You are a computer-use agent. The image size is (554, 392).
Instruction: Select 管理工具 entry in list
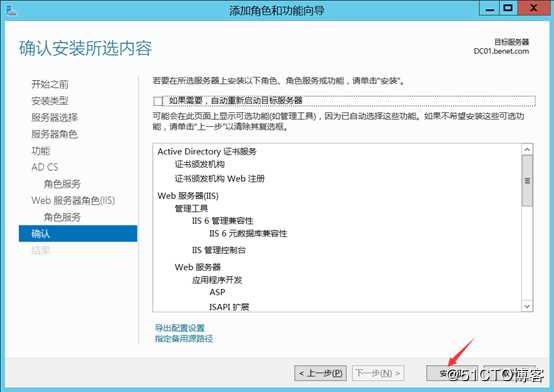191,208
